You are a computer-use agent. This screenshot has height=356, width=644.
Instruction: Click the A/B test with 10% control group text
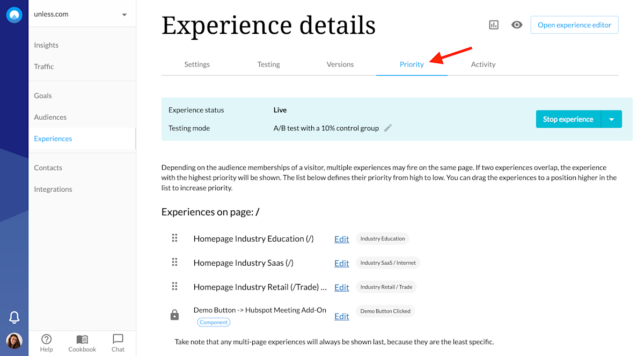(x=326, y=128)
